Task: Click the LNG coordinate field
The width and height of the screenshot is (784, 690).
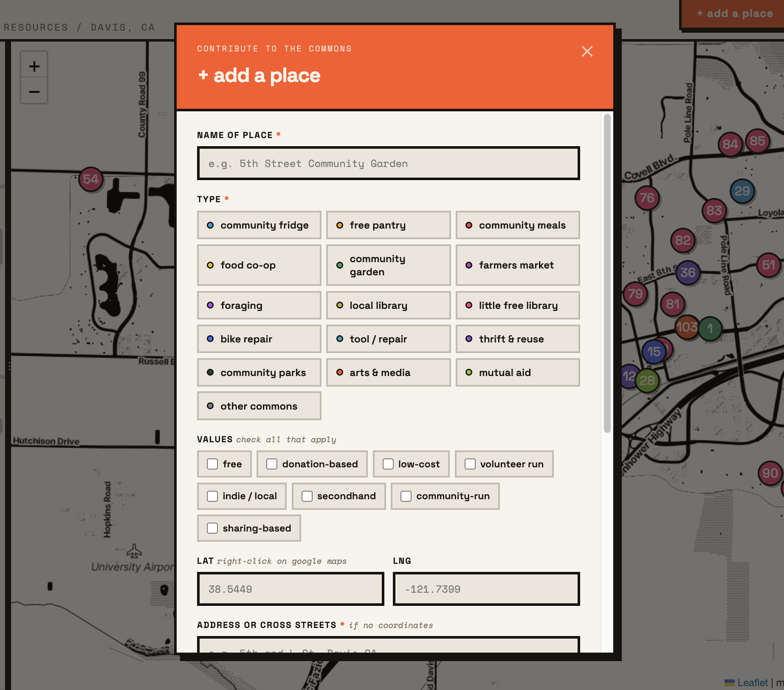Action: (x=486, y=589)
